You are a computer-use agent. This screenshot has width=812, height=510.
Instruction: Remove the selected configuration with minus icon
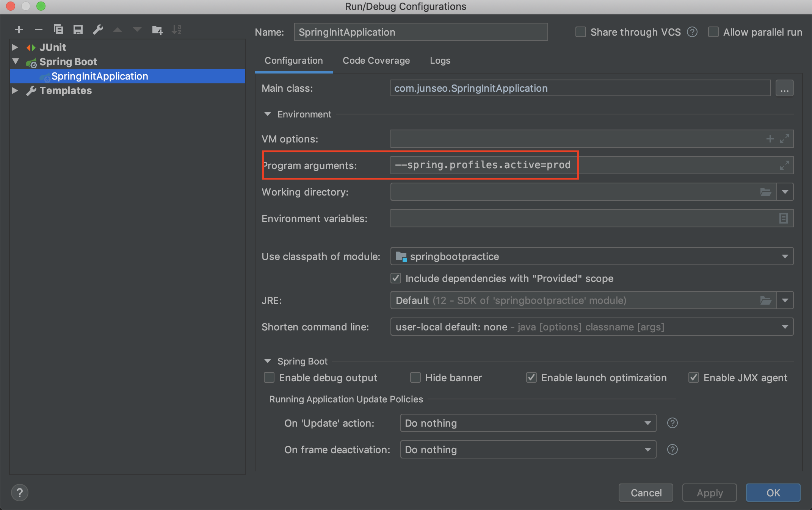click(38, 30)
